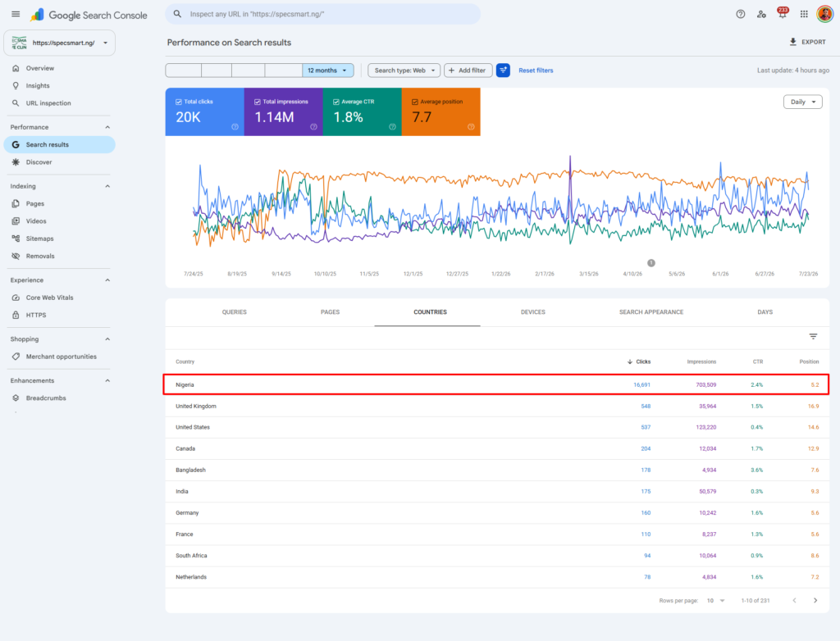Switch to the Devices tab
This screenshot has width=840, height=641.
(x=533, y=311)
